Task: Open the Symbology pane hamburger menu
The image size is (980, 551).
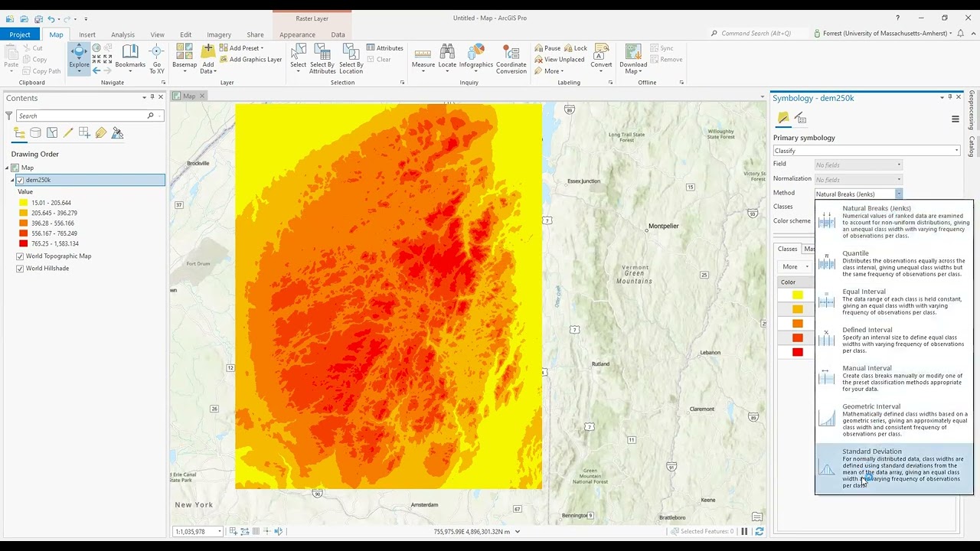Action: (x=955, y=119)
